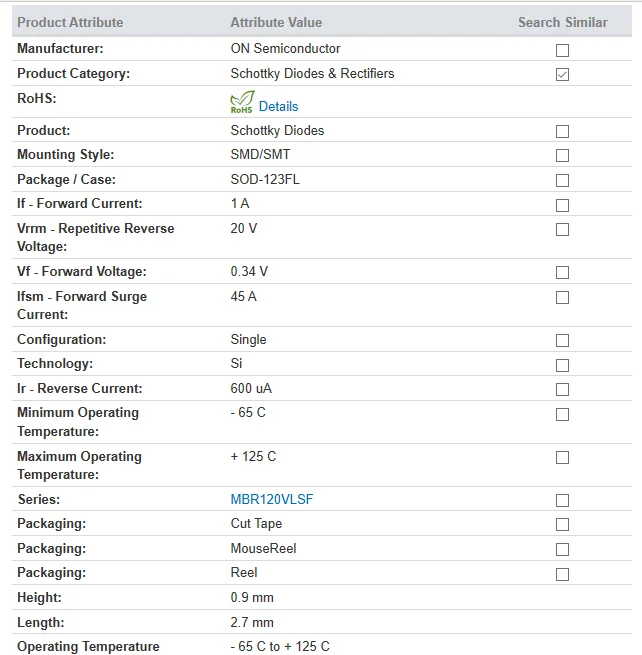Check the Manufacturer search similar checkbox
Screen dimensions: 642x655
click(x=562, y=50)
